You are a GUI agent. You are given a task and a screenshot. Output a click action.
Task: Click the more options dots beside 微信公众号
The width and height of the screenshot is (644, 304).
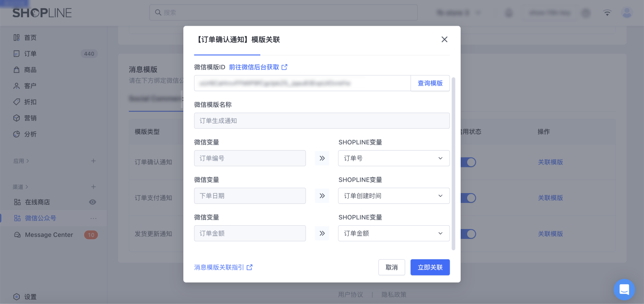coord(93,218)
